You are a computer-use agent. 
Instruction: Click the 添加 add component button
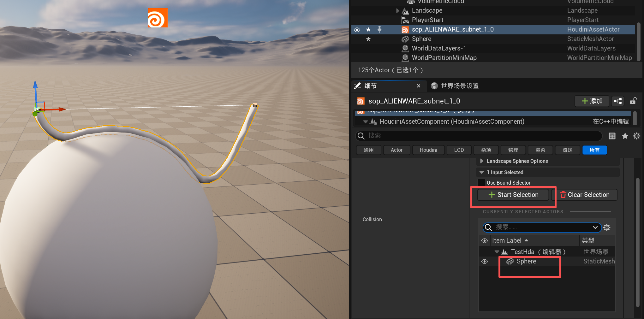(592, 101)
